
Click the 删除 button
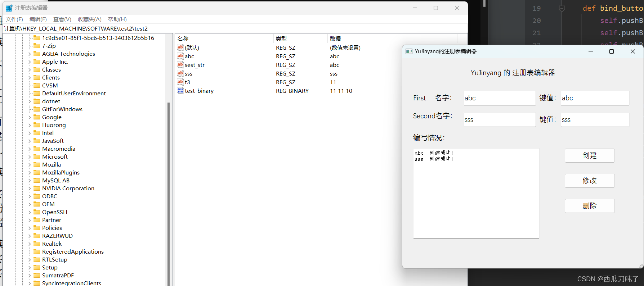coord(590,206)
